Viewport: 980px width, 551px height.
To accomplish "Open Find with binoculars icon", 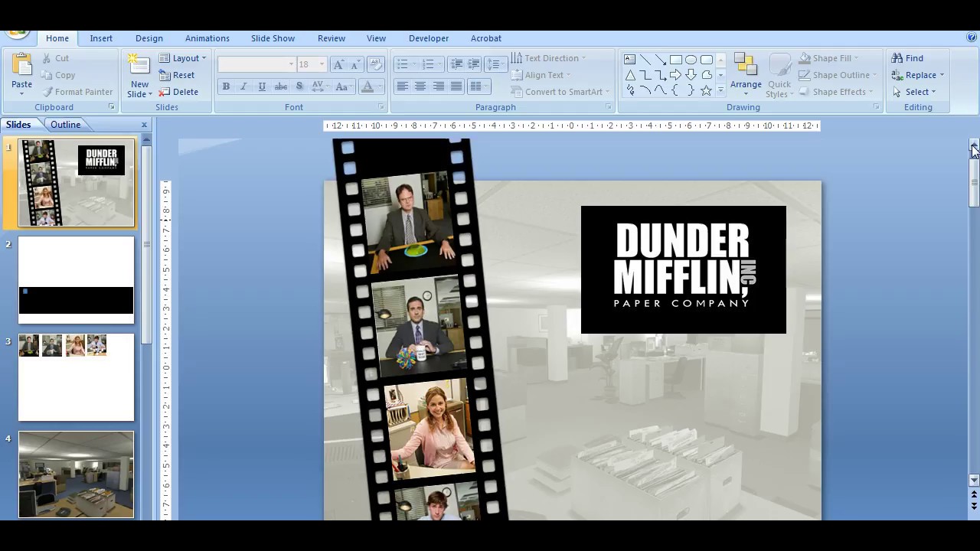I will click(908, 58).
